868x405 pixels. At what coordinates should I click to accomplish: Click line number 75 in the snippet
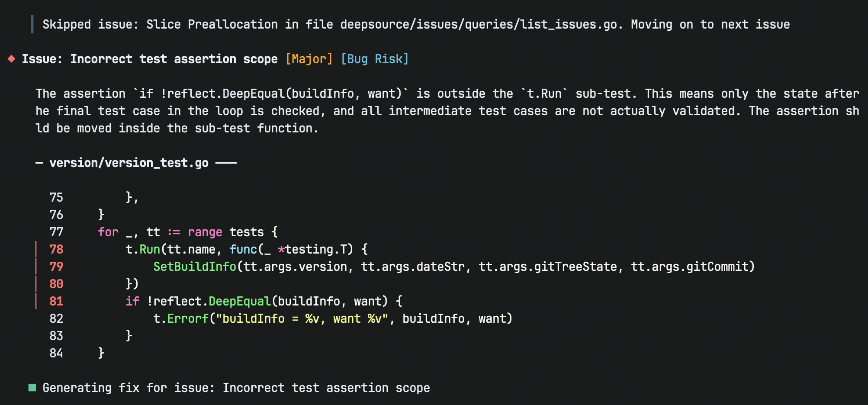click(x=56, y=197)
